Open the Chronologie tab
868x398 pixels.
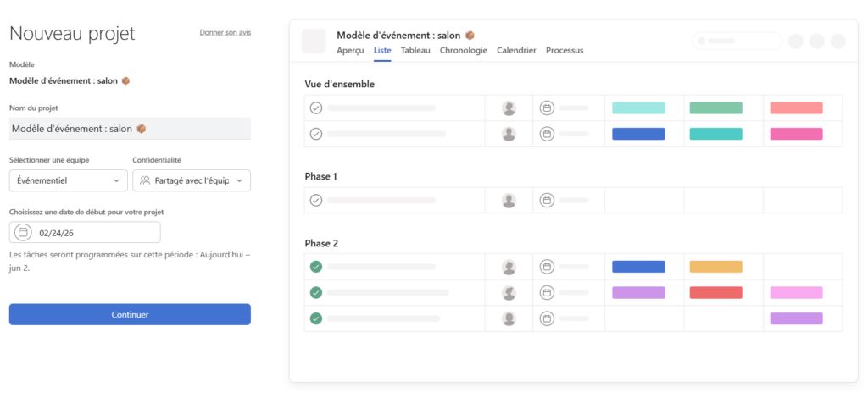(x=463, y=51)
